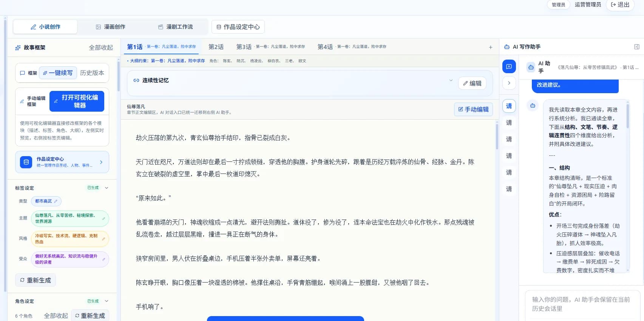
Task: Edit the 都市高武 type tag pencil
Action: (56, 201)
